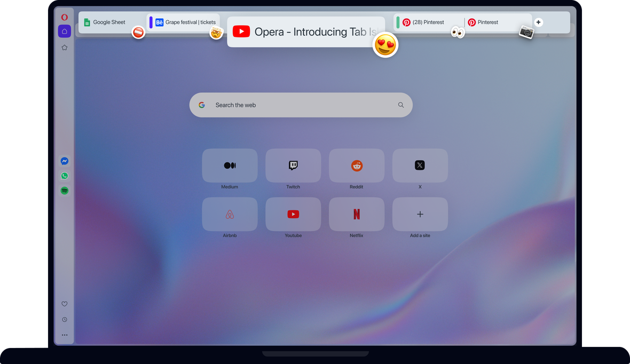Switch to the Google Sheet tab
The width and height of the screenshot is (630, 364).
click(x=107, y=22)
